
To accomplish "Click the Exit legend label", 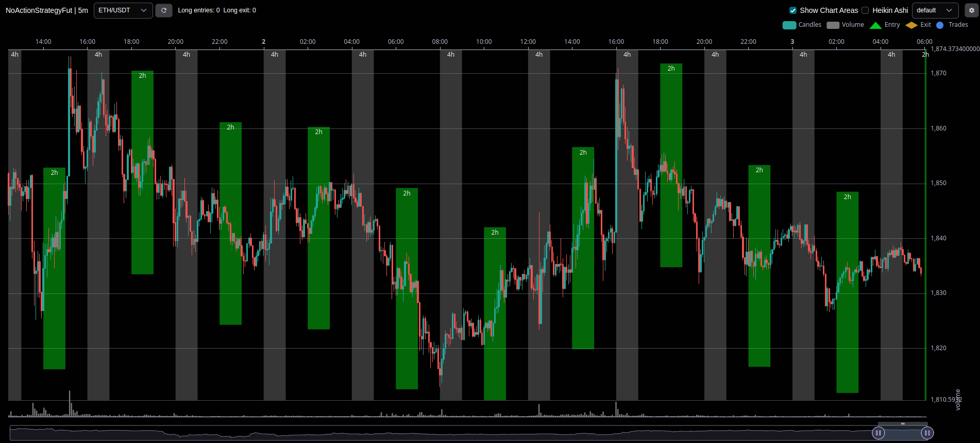I will (x=925, y=25).
